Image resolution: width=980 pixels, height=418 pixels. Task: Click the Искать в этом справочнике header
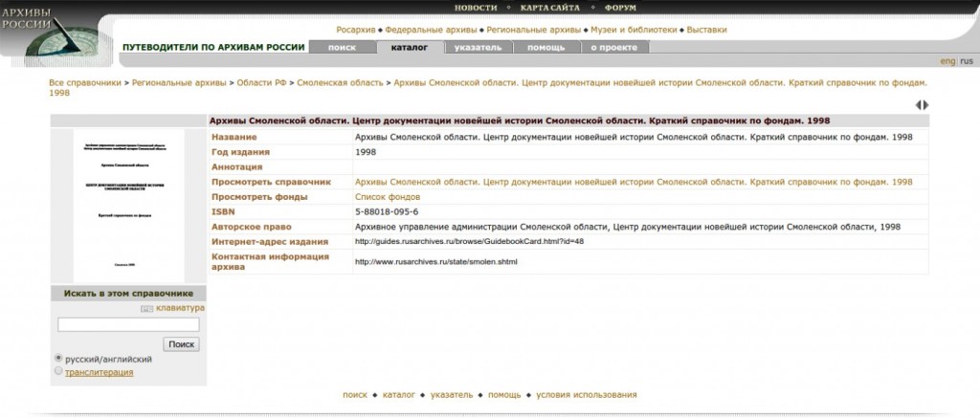[x=128, y=294]
